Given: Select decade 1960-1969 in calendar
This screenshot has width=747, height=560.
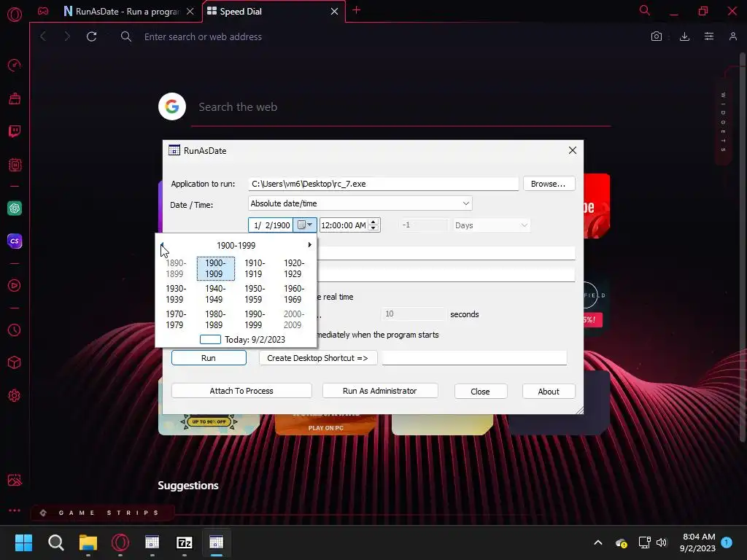Looking at the screenshot, I should (294, 294).
